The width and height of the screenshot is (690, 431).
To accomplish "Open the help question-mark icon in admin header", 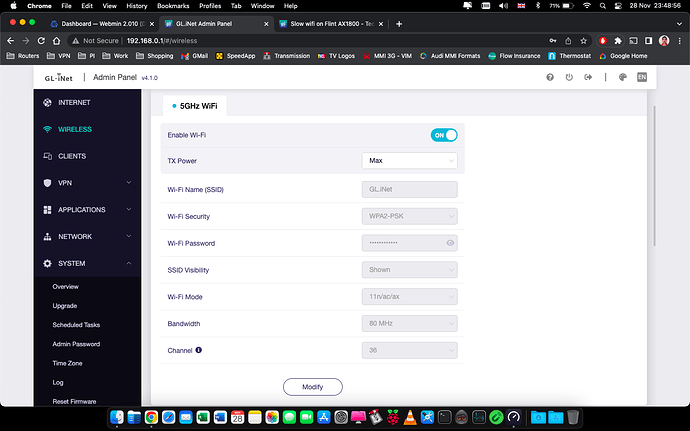I will click(x=550, y=77).
